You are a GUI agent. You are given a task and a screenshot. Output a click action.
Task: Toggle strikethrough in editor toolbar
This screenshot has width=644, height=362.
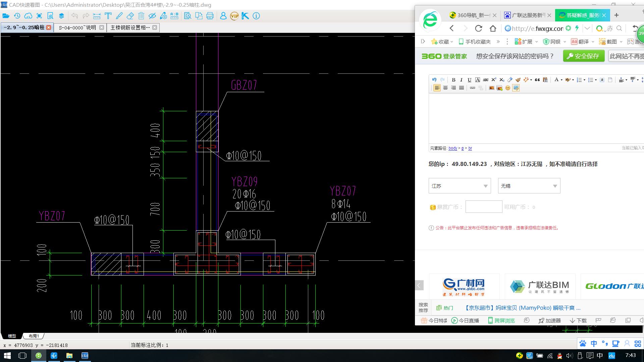(x=485, y=80)
